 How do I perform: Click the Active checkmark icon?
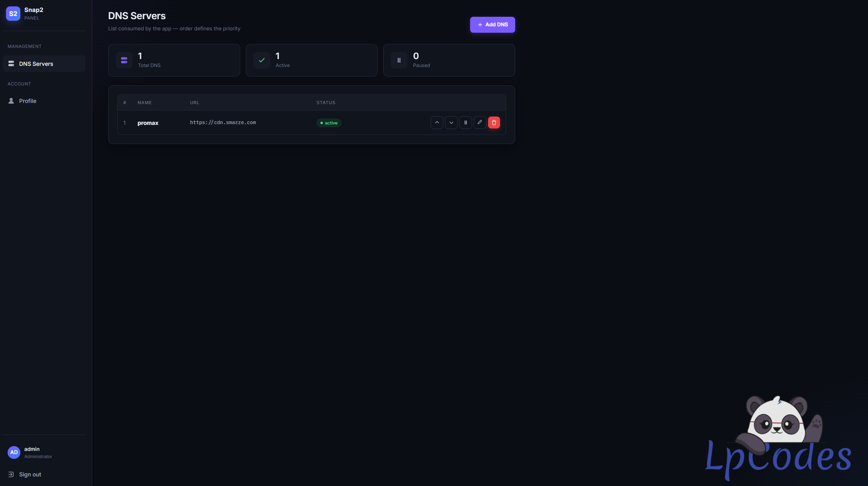(262, 60)
